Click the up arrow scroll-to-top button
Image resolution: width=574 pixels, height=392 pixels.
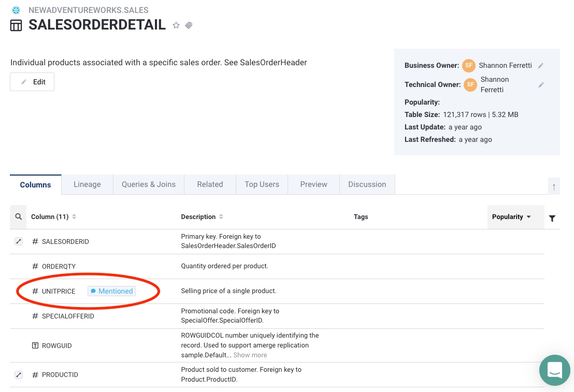(554, 186)
